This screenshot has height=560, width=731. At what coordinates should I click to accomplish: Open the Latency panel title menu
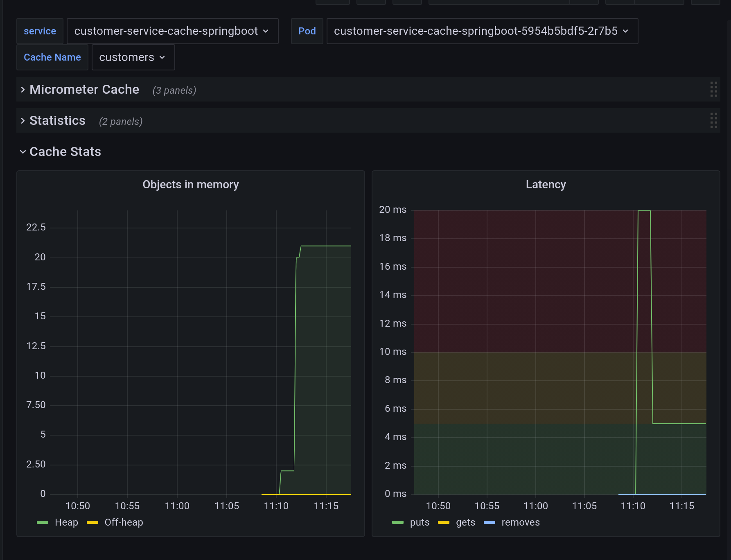(x=546, y=184)
